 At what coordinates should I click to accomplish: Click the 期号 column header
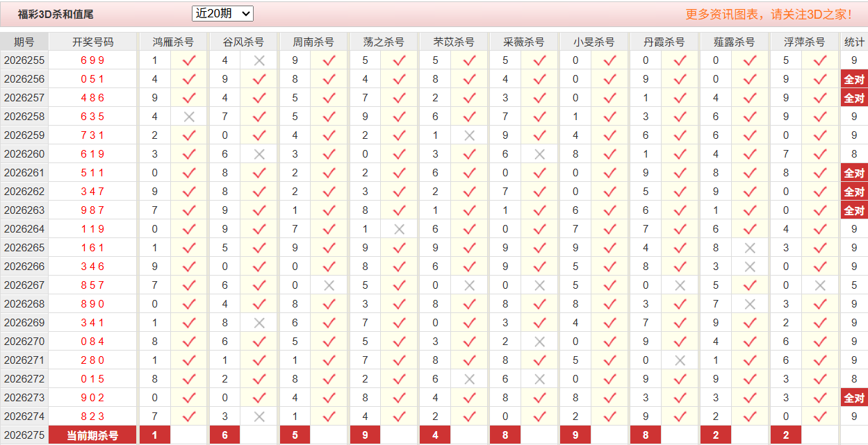click(24, 42)
